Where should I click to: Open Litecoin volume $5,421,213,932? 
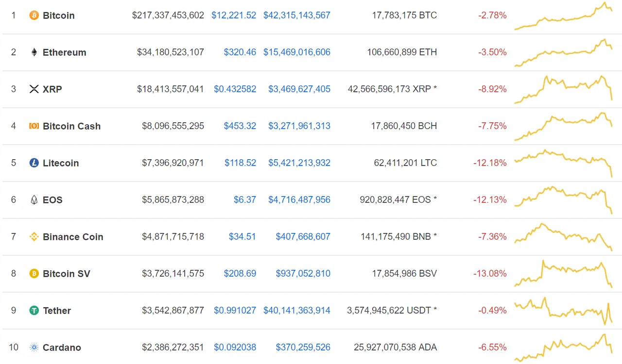[299, 163]
